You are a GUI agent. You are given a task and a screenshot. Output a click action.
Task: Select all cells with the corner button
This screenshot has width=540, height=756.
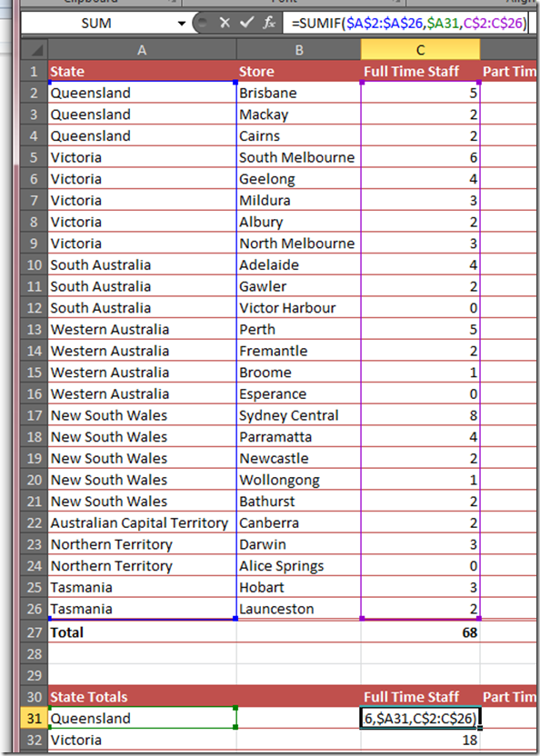tap(34, 50)
